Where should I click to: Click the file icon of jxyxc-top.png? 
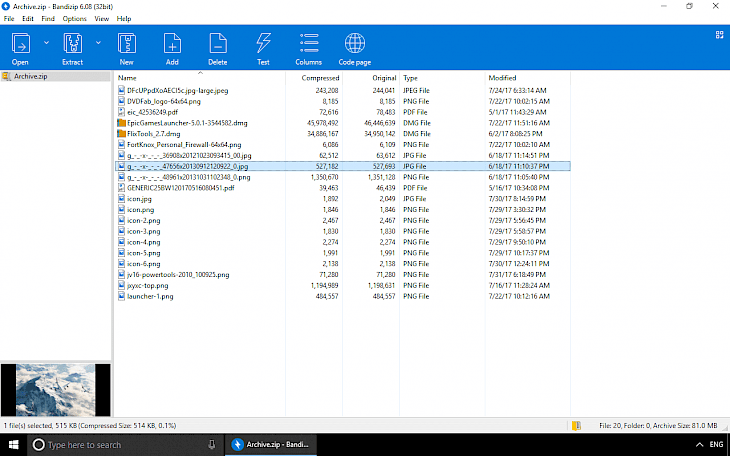[x=122, y=286]
